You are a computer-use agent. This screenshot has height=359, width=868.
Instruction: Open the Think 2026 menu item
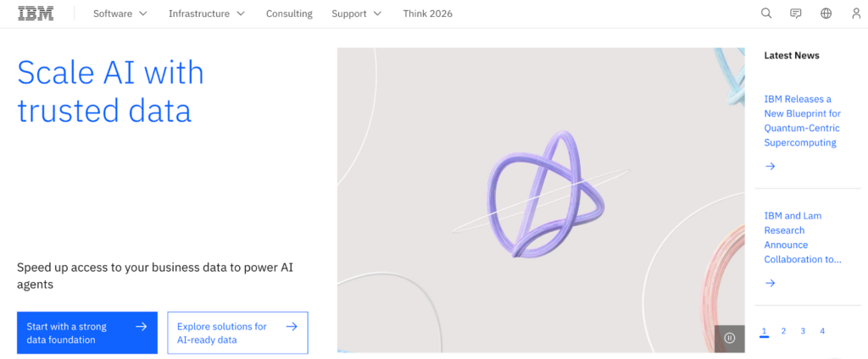427,14
